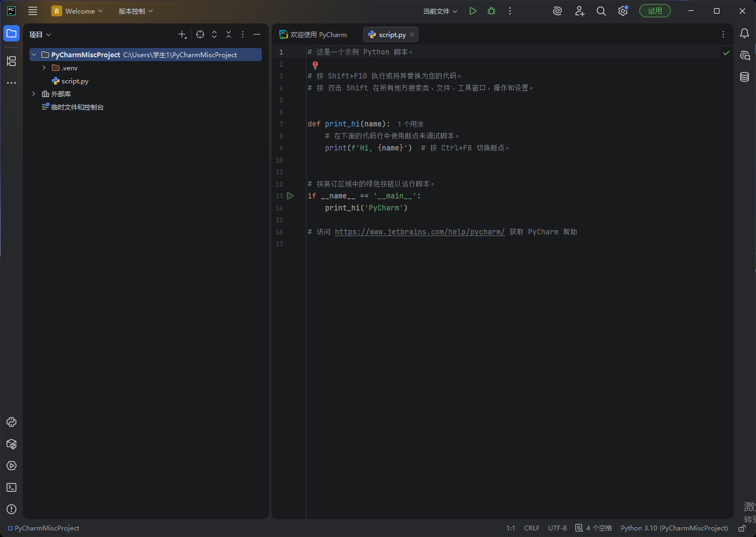Toggle read-only lock icon in status bar

(742, 528)
